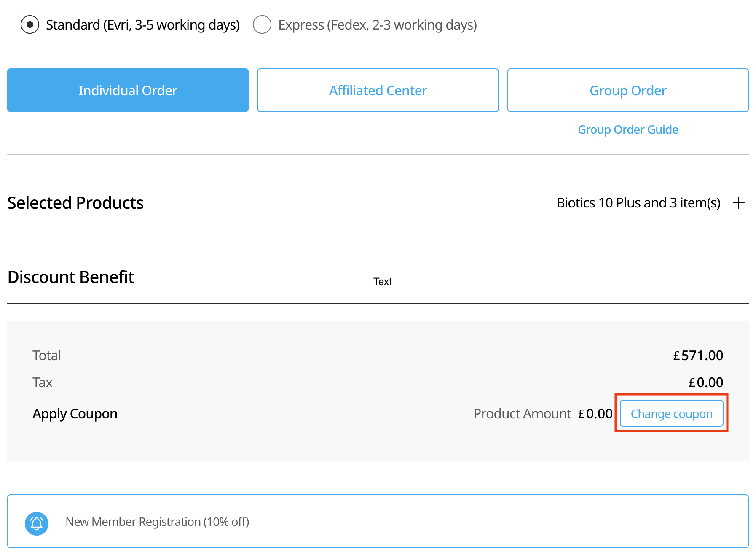Click the New Member Registration (10% off) text
The image size is (756, 555).
point(157,522)
